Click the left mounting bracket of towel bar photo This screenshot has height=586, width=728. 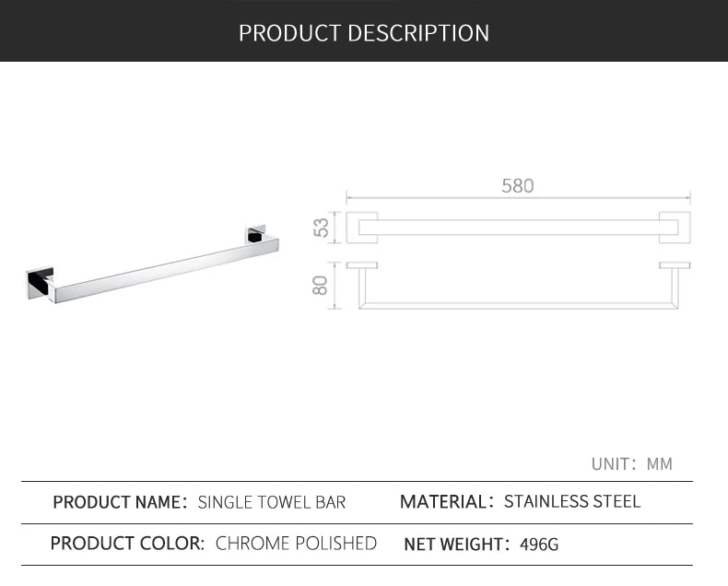click(41, 283)
